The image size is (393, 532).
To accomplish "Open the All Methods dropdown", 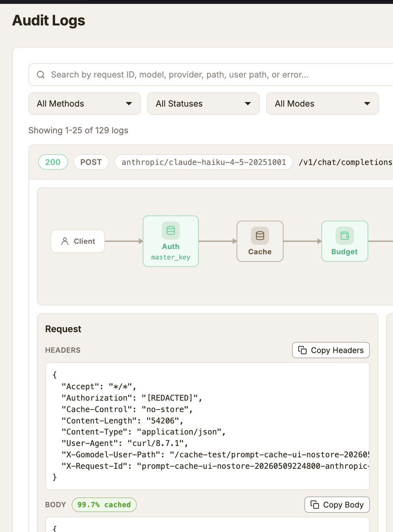I will coord(85,104).
